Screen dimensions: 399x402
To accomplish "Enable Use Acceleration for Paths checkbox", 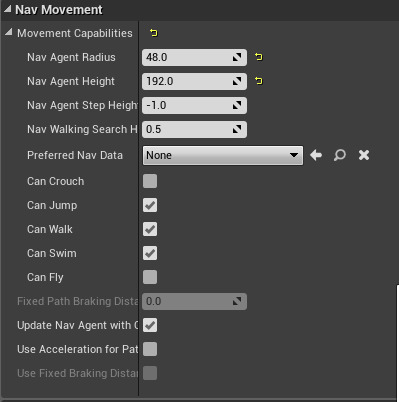I will [x=150, y=349].
